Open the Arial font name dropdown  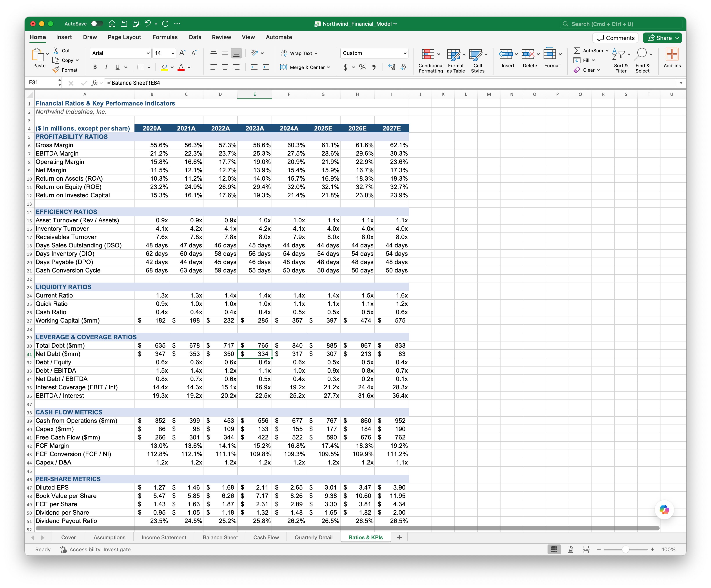pos(148,53)
